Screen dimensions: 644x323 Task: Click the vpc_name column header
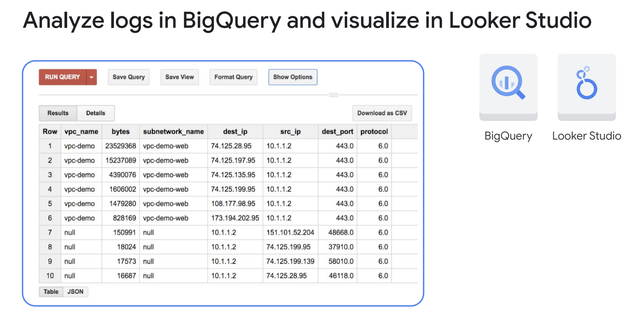click(81, 131)
